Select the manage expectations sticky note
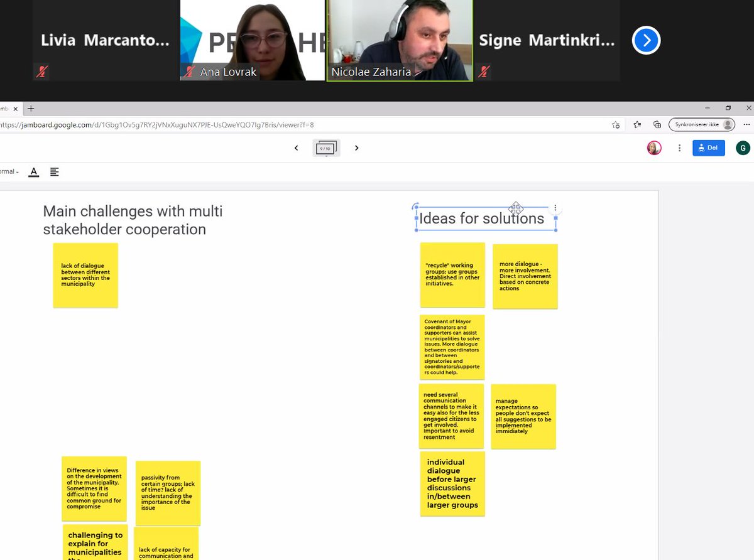Screen dimensions: 754x560 (523, 417)
